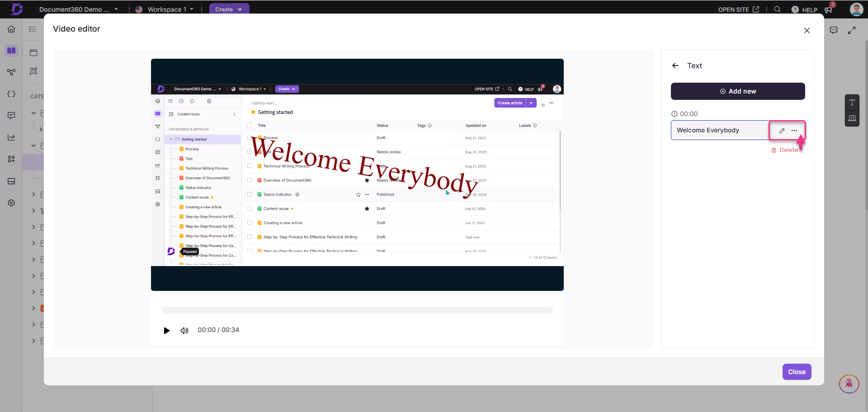The image size is (868, 412).
Task: Open the Document360 Demo project dropdown
Action: [x=79, y=9]
